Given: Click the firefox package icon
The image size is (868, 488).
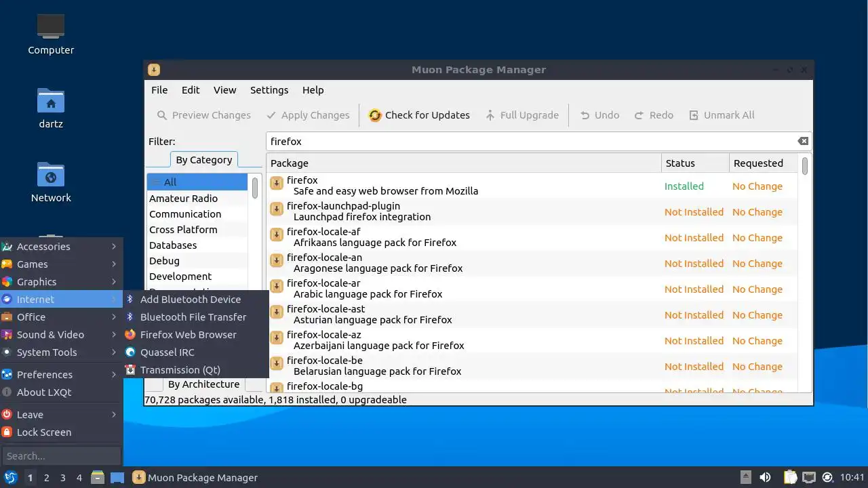Looking at the screenshot, I should coord(277,183).
